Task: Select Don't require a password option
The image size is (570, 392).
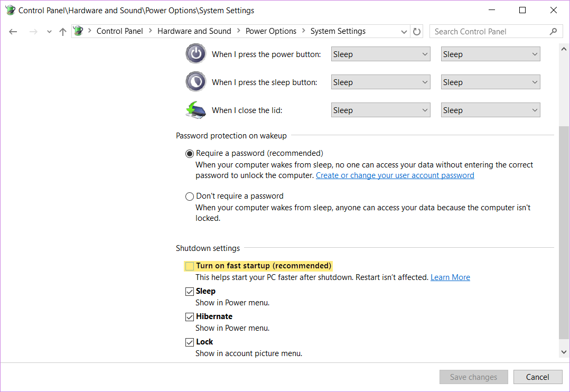Action: click(x=190, y=196)
